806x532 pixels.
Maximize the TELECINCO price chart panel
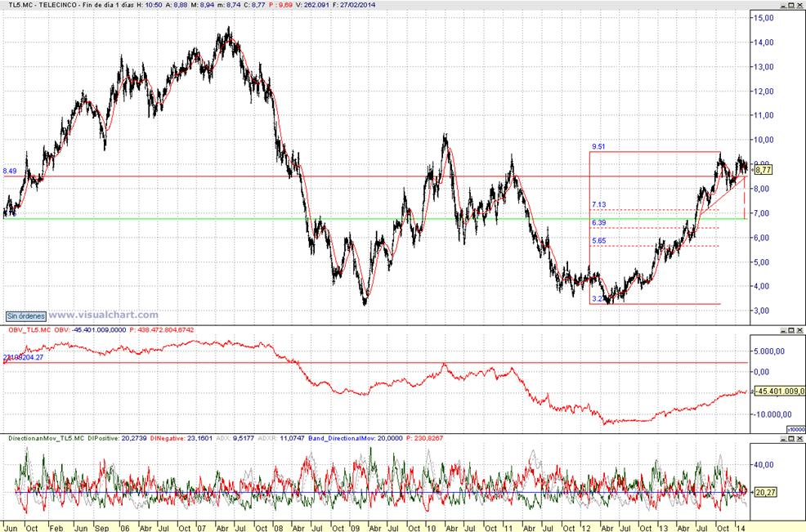791,5
